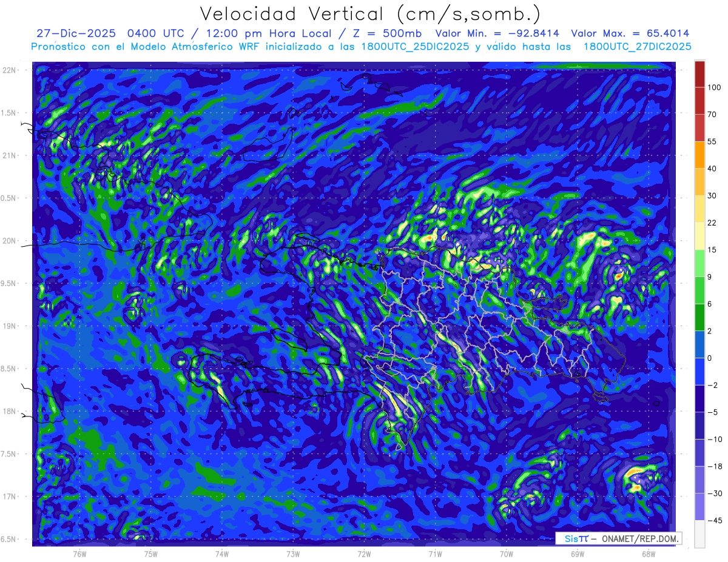Screen dimensions: 728x562
Task: Click the "SisTT - ONAMET/REP.DOM." label
Action: pyautogui.click(x=619, y=538)
